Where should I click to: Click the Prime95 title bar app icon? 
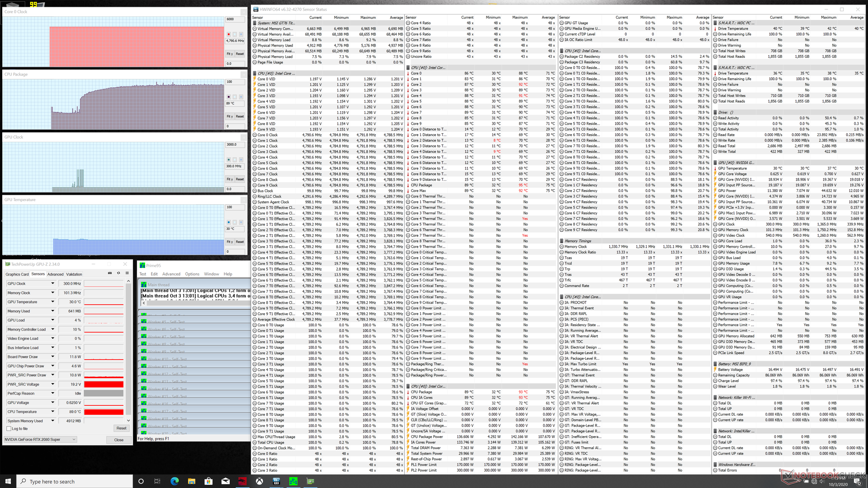(142, 266)
